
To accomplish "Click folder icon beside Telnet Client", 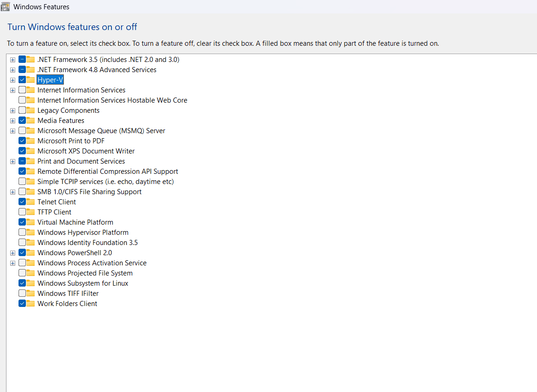I will 31,202.
